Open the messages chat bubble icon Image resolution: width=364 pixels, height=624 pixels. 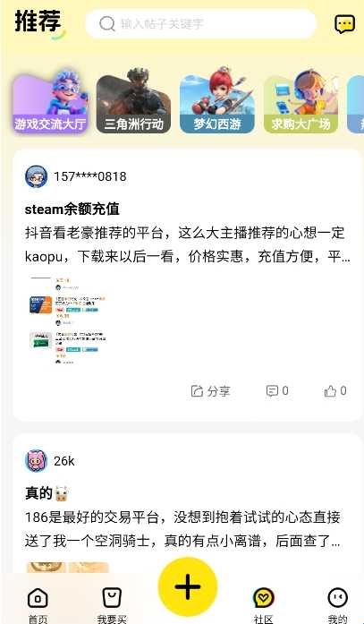pos(344,24)
